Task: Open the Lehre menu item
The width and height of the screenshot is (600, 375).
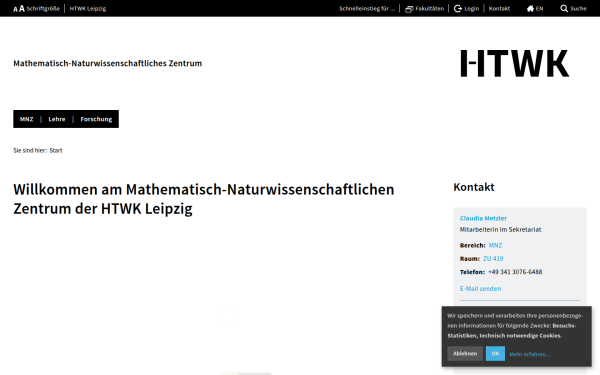Action: click(57, 119)
